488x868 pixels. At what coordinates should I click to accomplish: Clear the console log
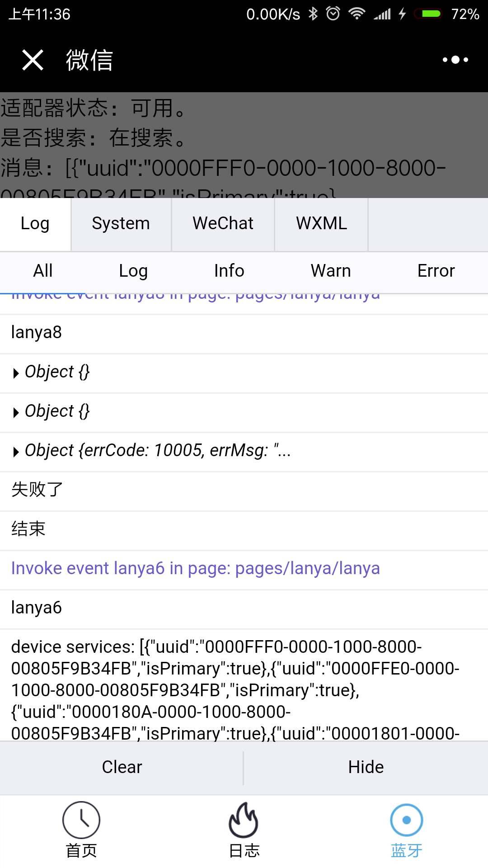coord(122,767)
